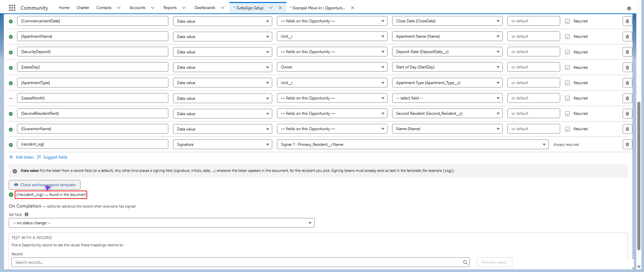Viewport: 644px width, 272px height.
Task: Open the Signature type dropdown for {resident_sig}
Action: point(222,144)
